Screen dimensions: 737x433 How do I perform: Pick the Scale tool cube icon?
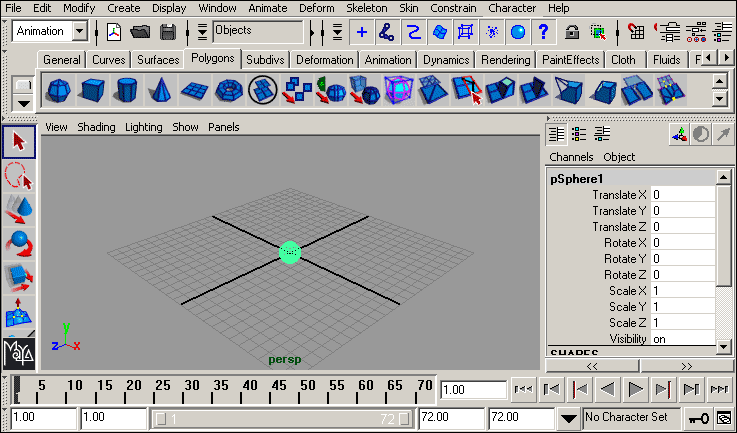coord(19,277)
